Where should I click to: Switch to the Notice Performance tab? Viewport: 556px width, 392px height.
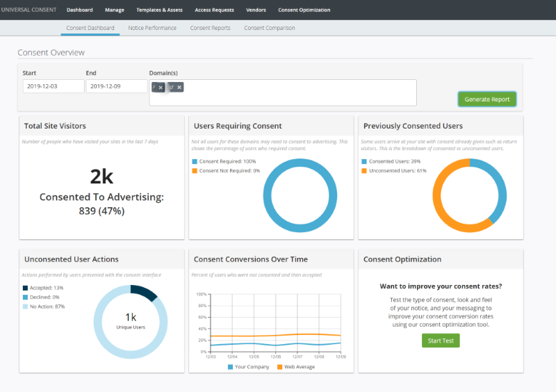pyautogui.click(x=152, y=28)
